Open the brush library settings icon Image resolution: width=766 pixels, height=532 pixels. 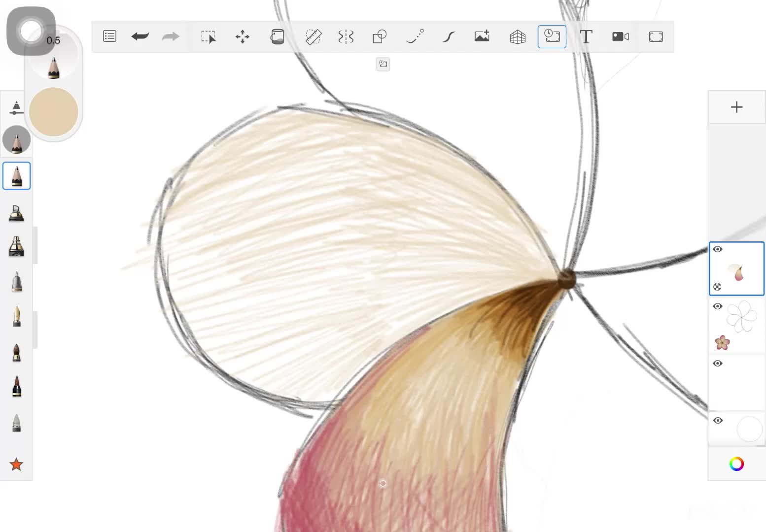pyautogui.click(x=16, y=107)
